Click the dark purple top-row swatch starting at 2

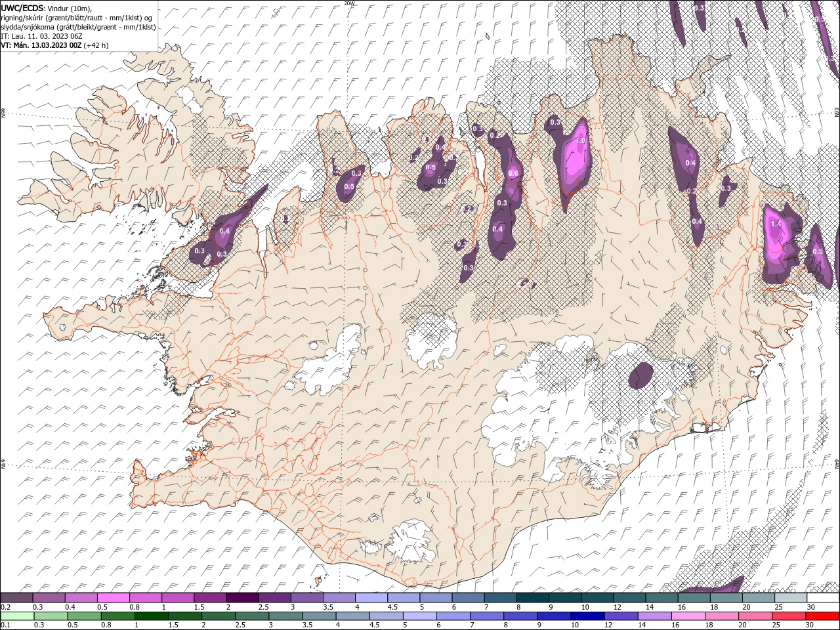[242, 598]
